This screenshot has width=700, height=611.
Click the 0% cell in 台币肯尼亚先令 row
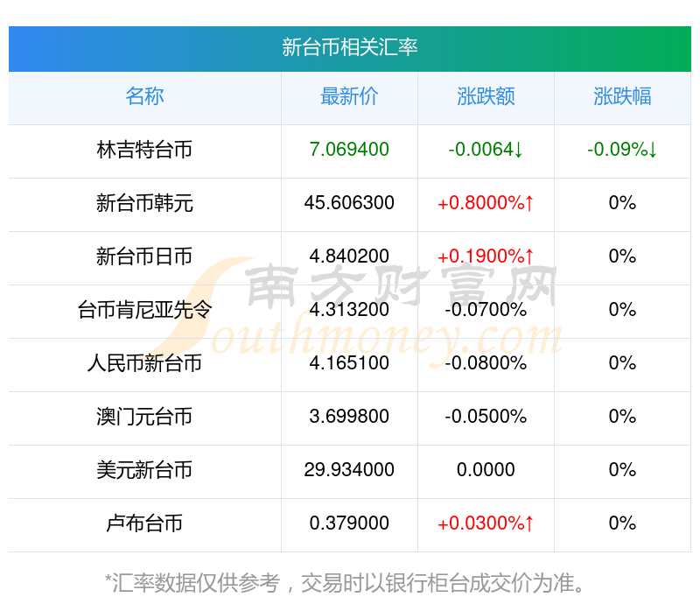tap(622, 310)
